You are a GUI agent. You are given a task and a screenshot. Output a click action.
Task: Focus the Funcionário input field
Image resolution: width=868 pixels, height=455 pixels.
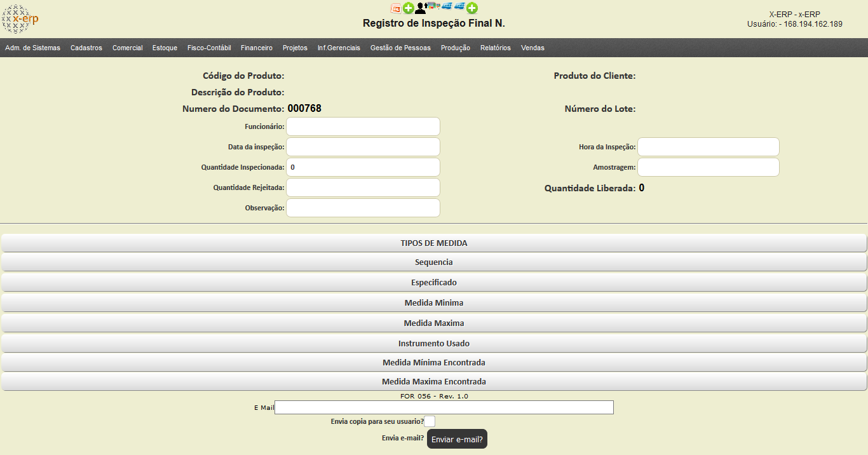(x=363, y=126)
